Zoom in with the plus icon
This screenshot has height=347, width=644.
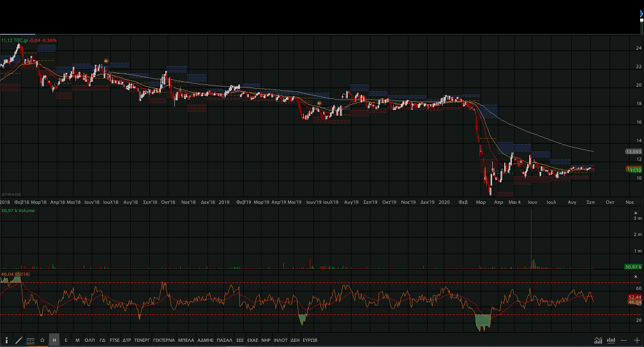[636, 340]
